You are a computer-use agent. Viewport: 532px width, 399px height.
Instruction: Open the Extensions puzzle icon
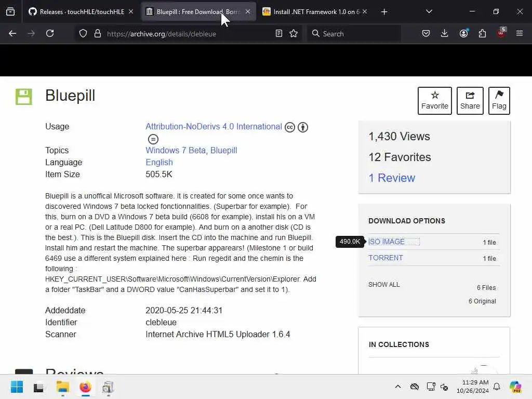482,33
